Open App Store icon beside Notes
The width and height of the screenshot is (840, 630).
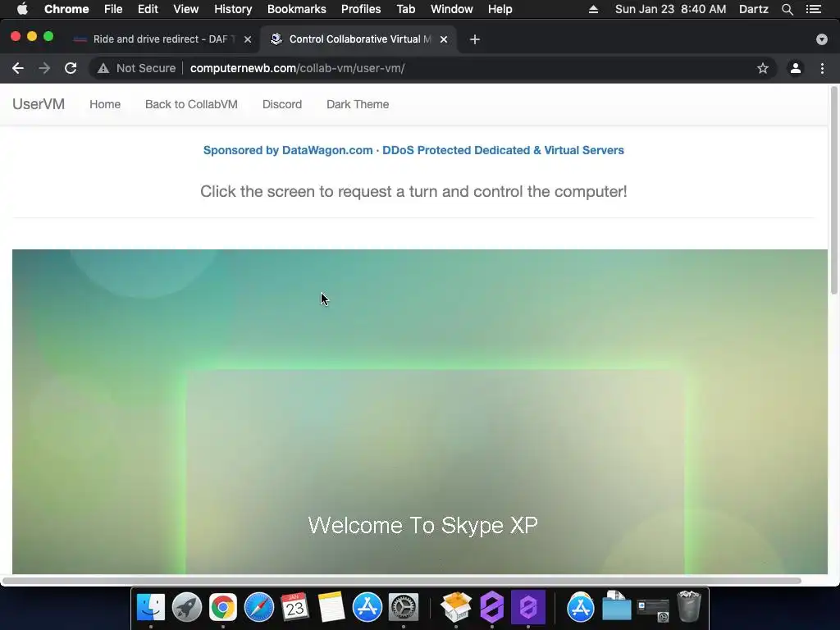pos(367,607)
